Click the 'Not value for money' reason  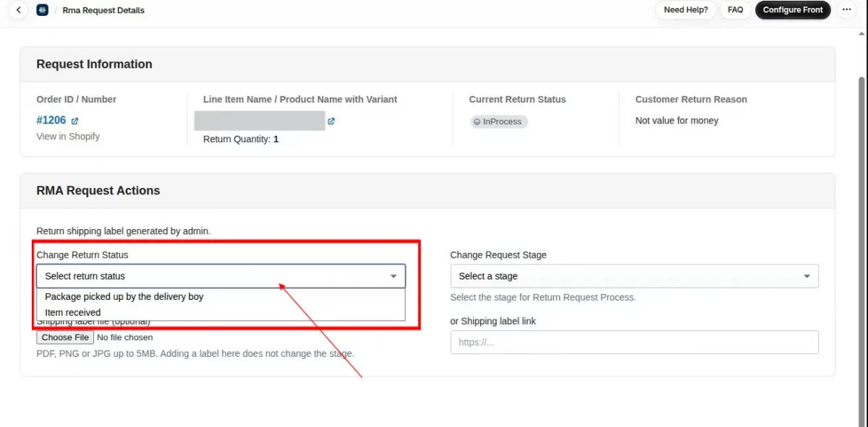tap(677, 121)
